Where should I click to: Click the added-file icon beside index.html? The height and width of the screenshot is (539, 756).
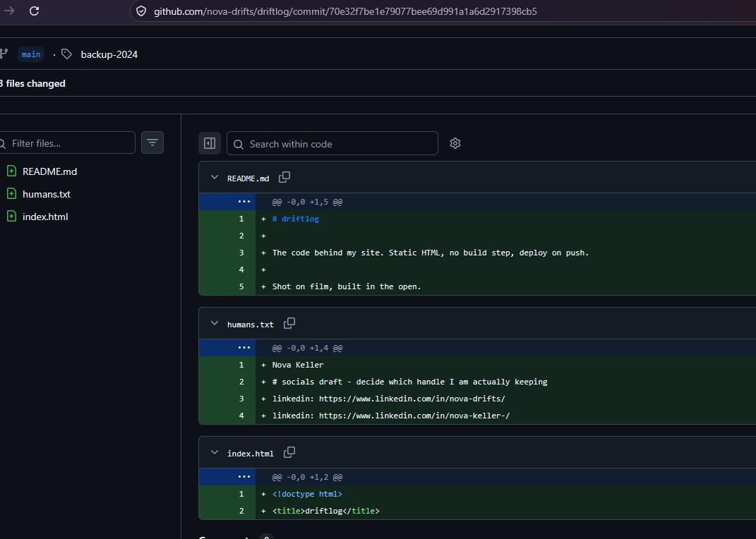coord(11,217)
